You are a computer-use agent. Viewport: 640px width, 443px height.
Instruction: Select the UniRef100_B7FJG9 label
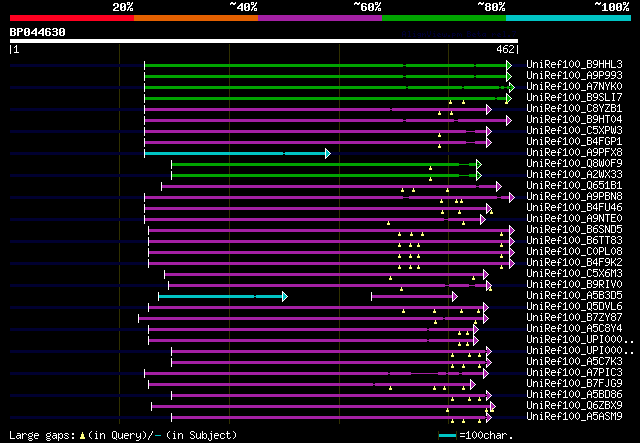pyautogui.click(x=574, y=384)
